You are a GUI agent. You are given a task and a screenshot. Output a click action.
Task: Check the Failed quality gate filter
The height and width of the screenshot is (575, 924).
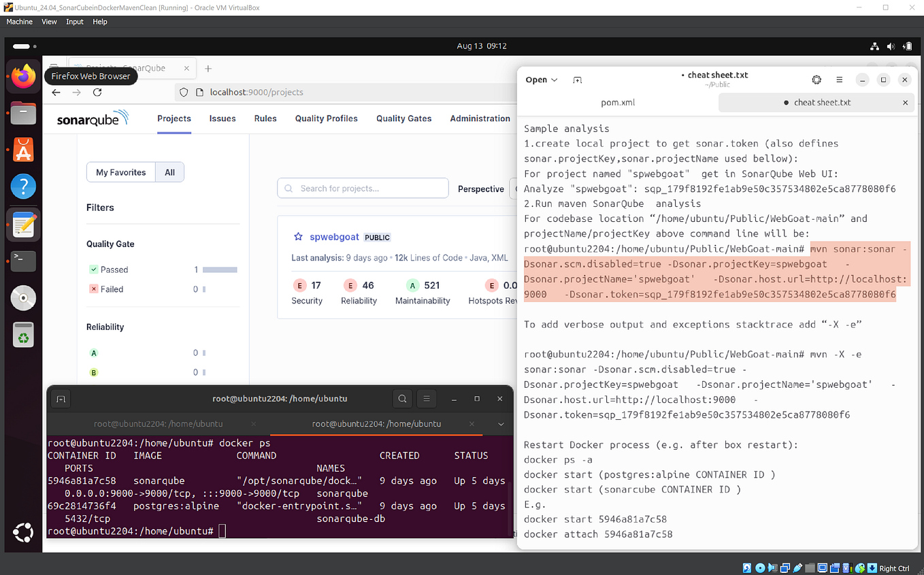click(94, 289)
